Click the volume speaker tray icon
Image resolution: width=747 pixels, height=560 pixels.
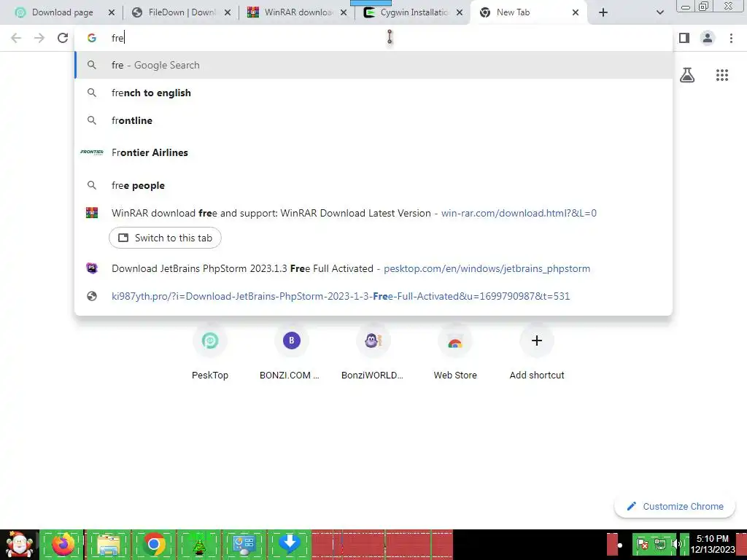(676, 544)
